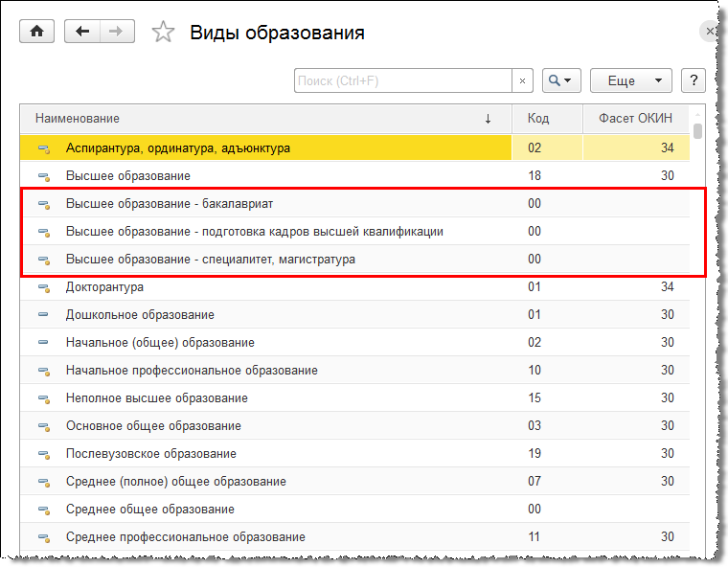This screenshot has height=567, width=728.
Task: Navigate forward with right arrow
Action: 117,31
